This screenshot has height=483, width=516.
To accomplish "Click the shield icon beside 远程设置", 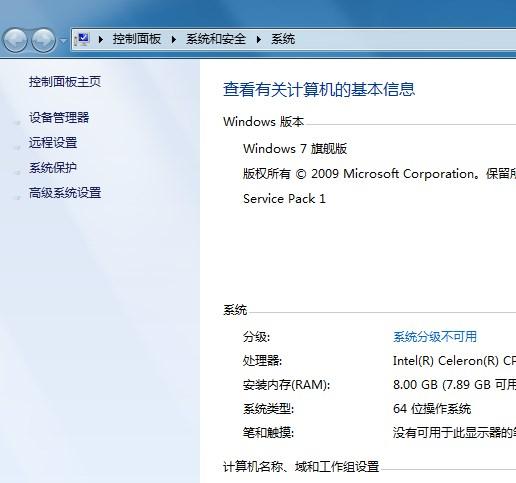I will point(17,147).
